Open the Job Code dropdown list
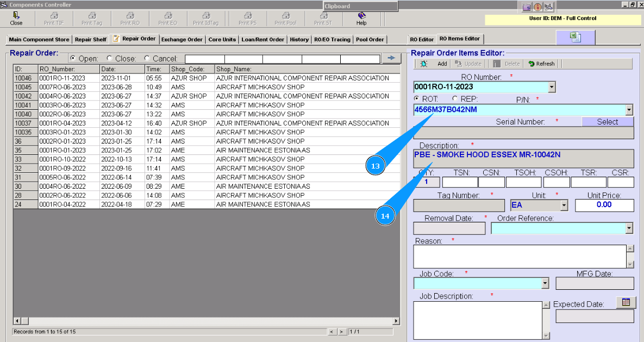 [x=545, y=284]
